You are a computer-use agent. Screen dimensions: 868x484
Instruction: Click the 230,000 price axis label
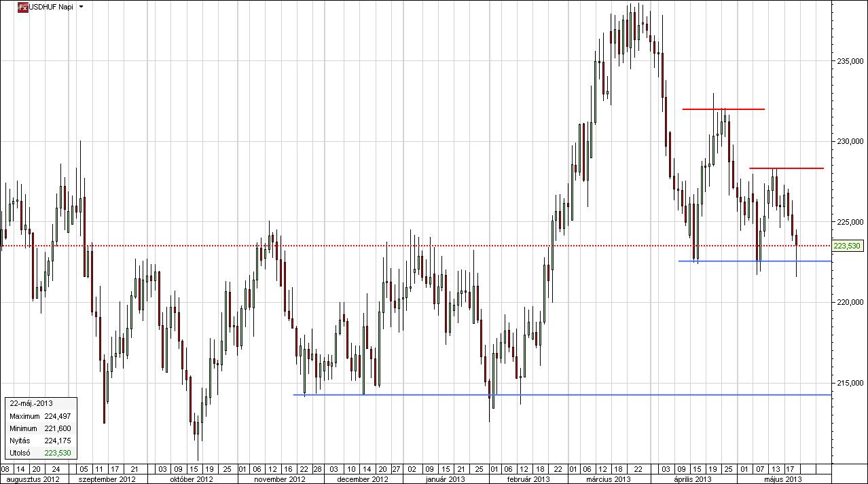[x=851, y=141]
